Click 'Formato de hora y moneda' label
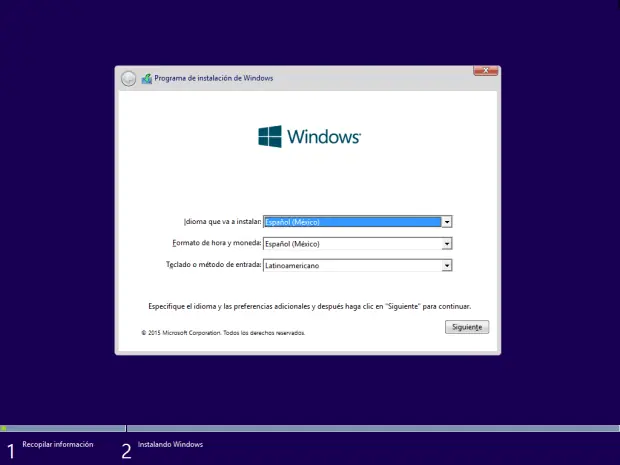Image resolution: width=620 pixels, height=465 pixels. point(217,243)
